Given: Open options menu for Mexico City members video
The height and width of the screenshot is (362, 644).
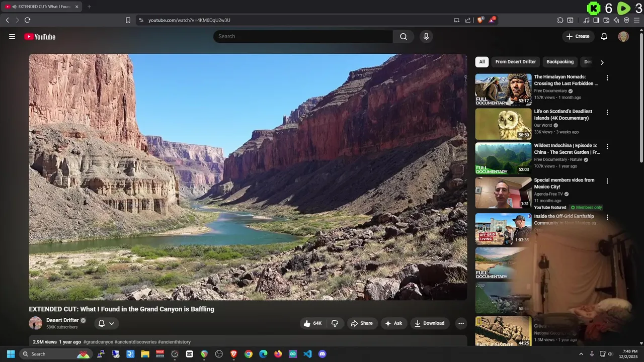Looking at the screenshot, I should [x=607, y=181].
